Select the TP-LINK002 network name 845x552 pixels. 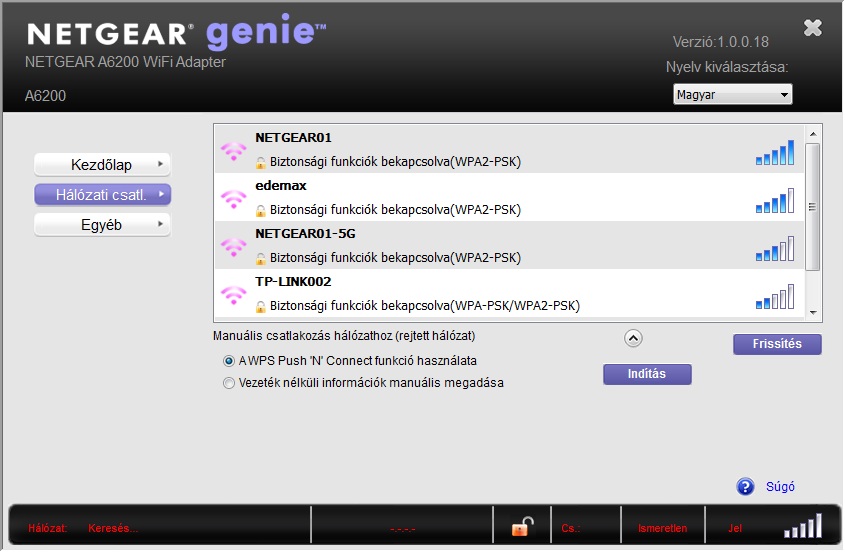coord(293,282)
